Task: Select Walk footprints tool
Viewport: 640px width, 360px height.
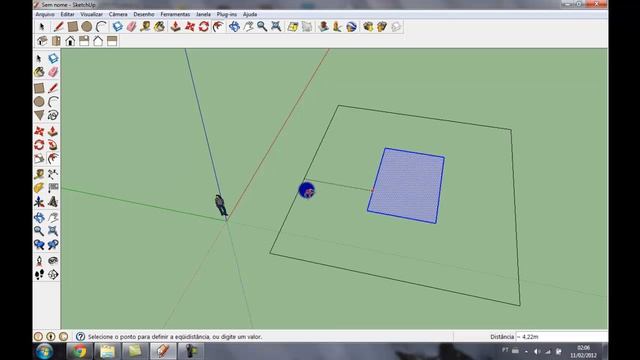Action: coord(39,274)
